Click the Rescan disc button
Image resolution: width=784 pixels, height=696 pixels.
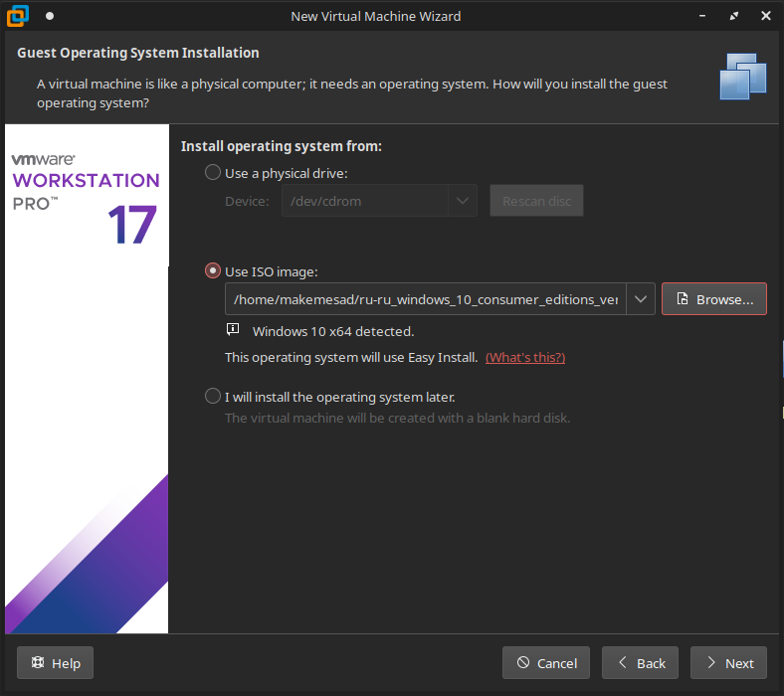[536, 201]
